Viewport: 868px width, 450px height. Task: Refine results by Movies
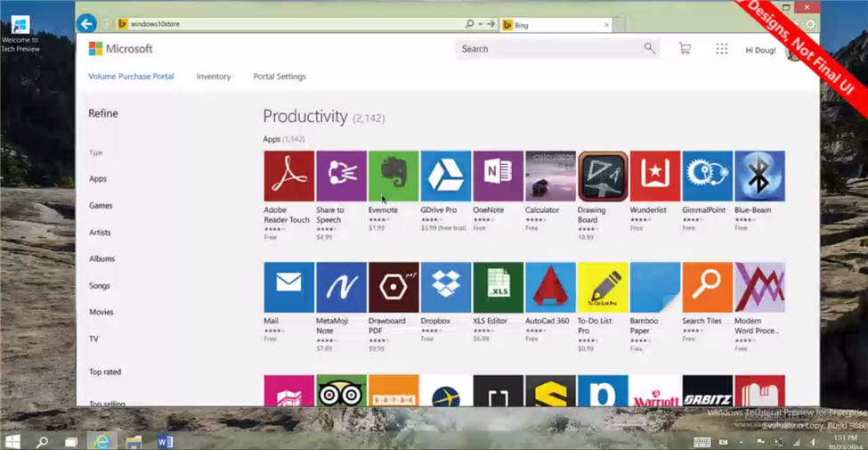pos(101,312)
